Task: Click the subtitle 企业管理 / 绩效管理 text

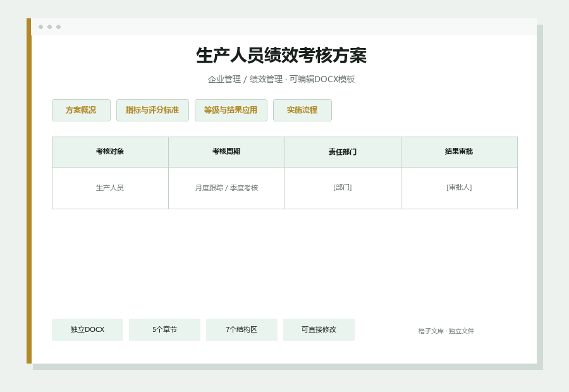Action: point(245,79)
